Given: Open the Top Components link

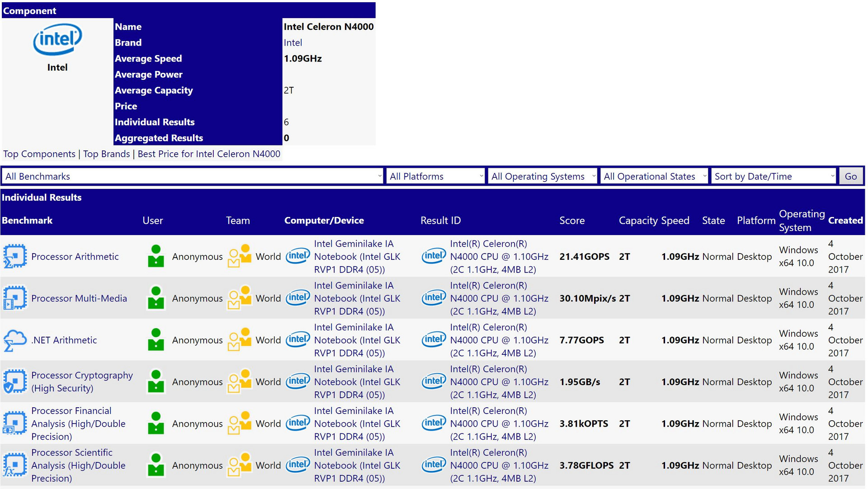Looking at the screenshot, I should pos(39,154).
